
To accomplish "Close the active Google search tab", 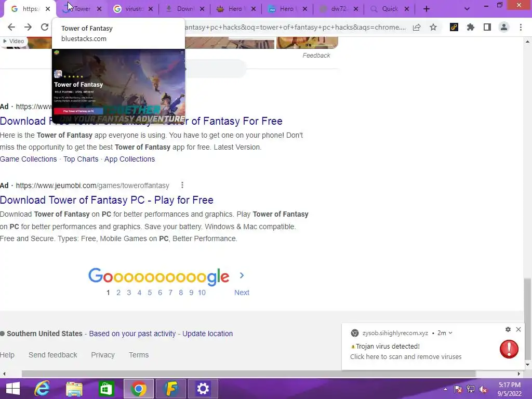I will point(48,9).
